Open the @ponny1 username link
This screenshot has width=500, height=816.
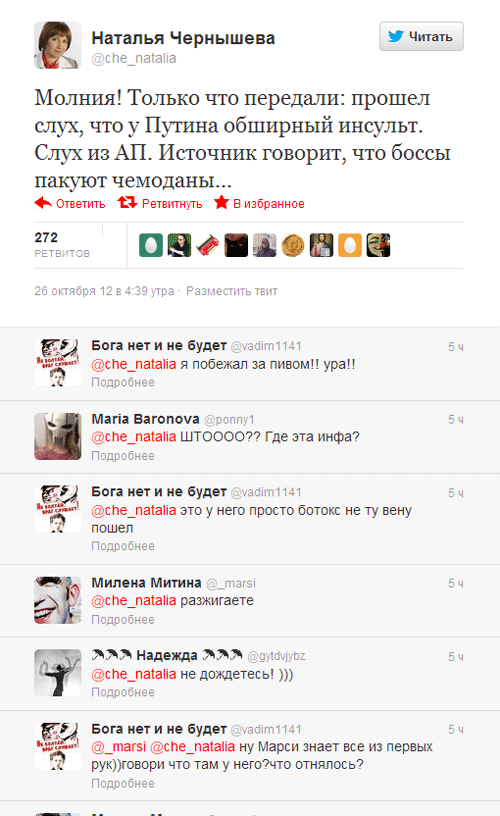coord(229,419)
